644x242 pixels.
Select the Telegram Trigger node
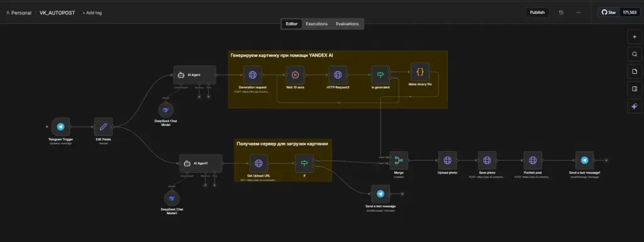tap(61, 127)
